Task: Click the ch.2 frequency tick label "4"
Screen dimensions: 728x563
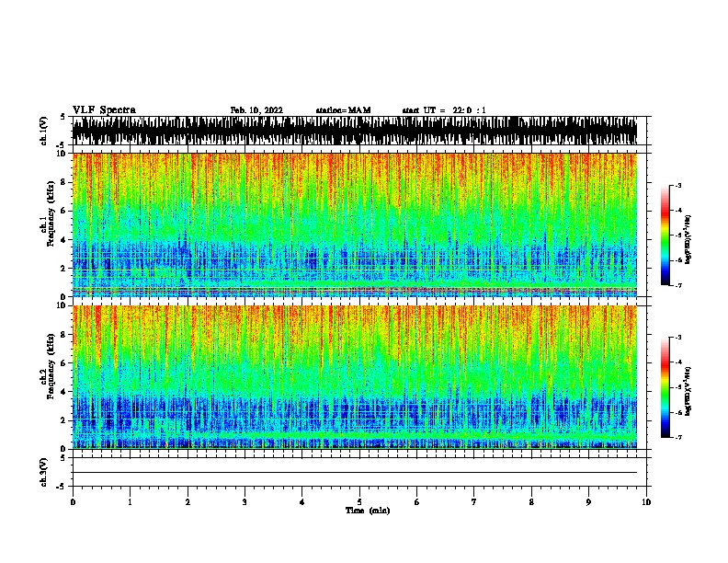Action: (63, 392)
